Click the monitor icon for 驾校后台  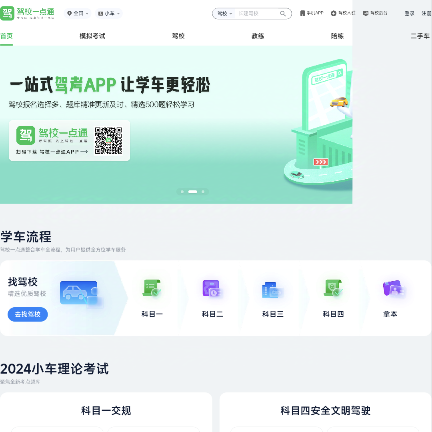click(366, 13)
